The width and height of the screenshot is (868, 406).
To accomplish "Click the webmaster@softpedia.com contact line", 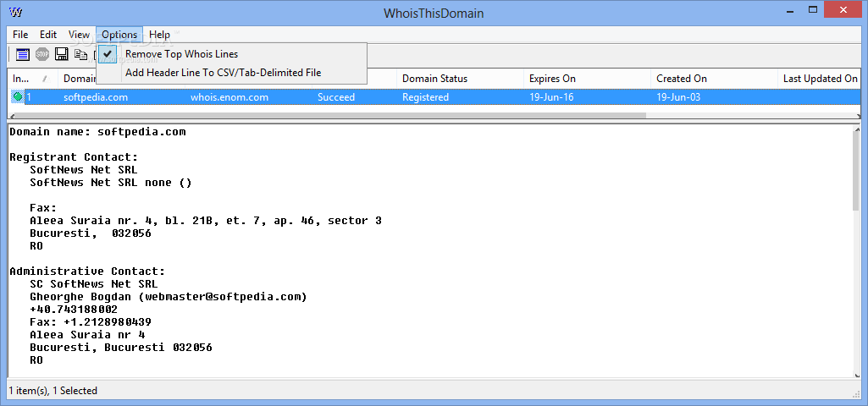I will point(169,297).
